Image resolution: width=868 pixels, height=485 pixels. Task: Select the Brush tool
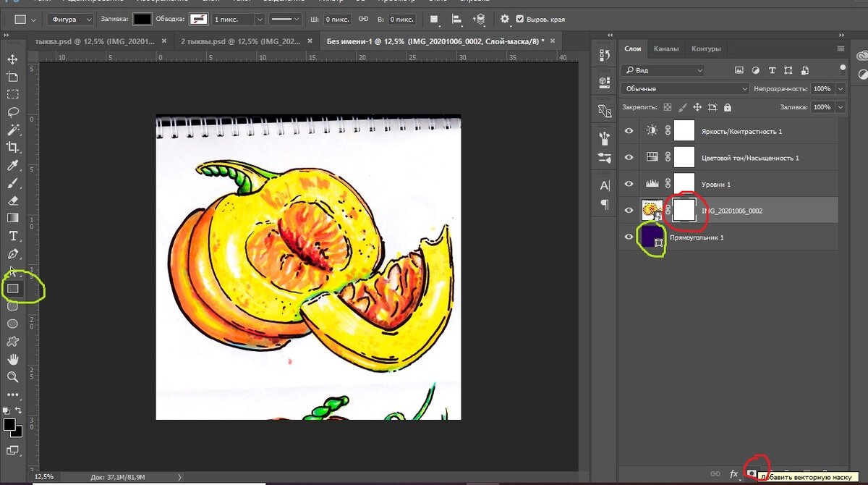coord(12,183)
